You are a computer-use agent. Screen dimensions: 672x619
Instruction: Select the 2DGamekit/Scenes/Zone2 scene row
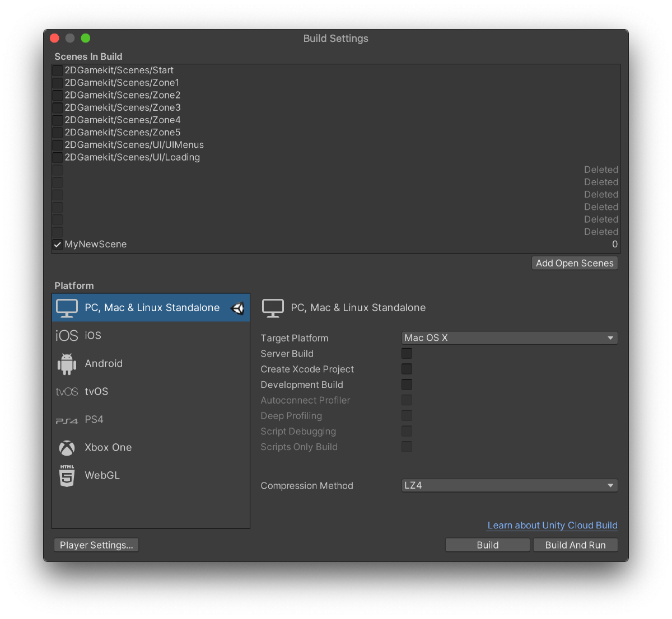pos(336,95)
